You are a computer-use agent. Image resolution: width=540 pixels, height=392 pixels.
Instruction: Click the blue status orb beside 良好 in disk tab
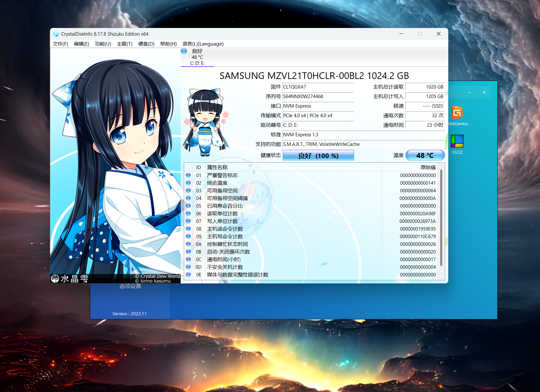[x=184, y=51]
